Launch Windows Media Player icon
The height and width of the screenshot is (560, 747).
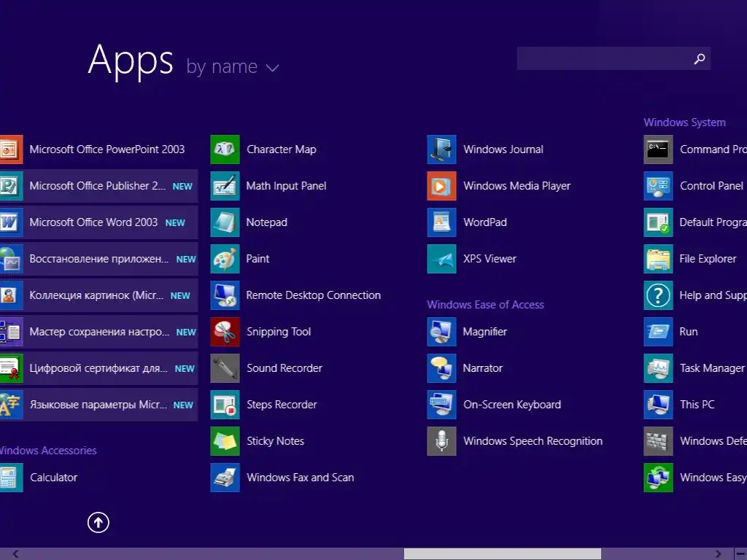(441, 186)
